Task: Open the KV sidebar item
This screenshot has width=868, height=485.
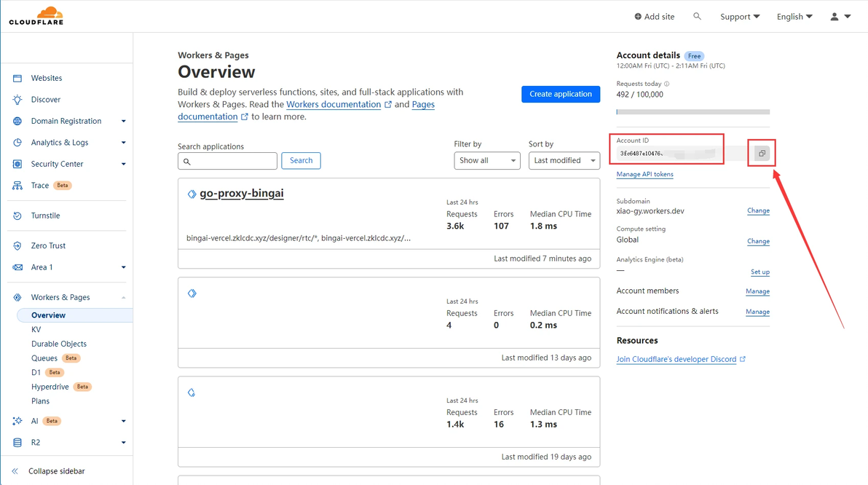Action: 36,329
